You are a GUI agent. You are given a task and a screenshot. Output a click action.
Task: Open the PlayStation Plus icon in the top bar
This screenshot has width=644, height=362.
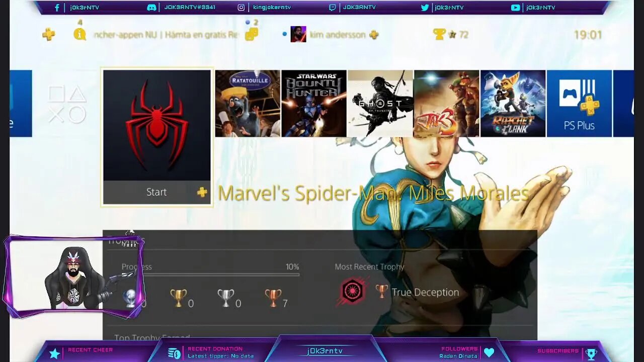click(x=48, y=34)
